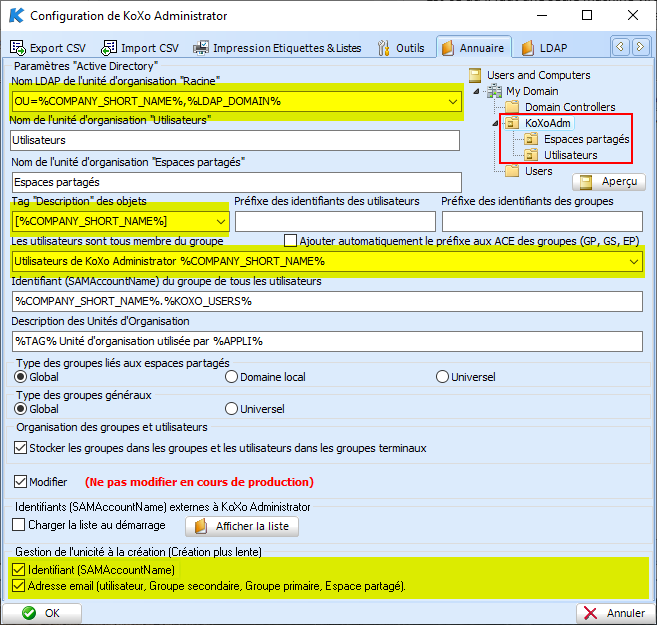This screenshot has width=657, height=625.
Task: Uncheck the Modifier checkbox
Action: tap(21, 482)
